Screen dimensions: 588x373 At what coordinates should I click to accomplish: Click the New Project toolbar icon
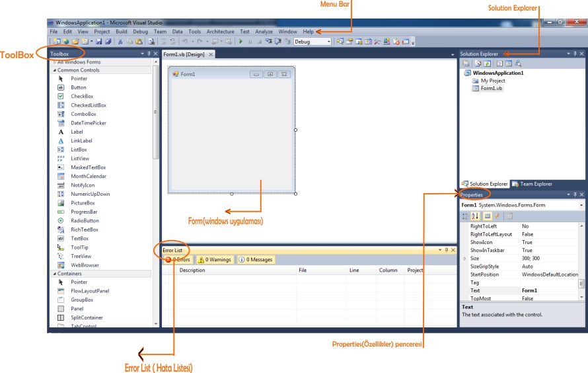57,41
